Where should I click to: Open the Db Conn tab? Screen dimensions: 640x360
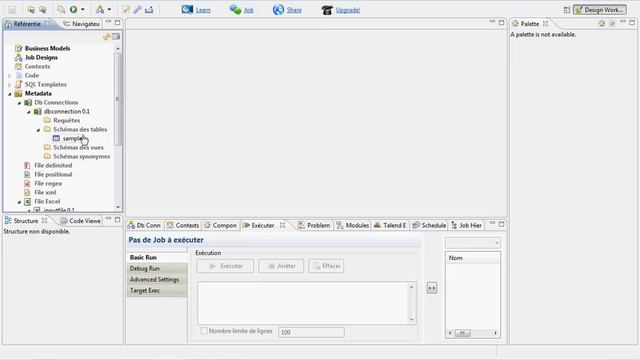click(144, 225)
